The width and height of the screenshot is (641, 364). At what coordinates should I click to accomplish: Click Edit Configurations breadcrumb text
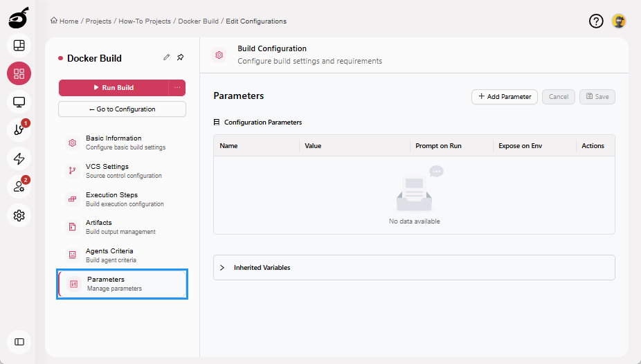pos(256,21)
